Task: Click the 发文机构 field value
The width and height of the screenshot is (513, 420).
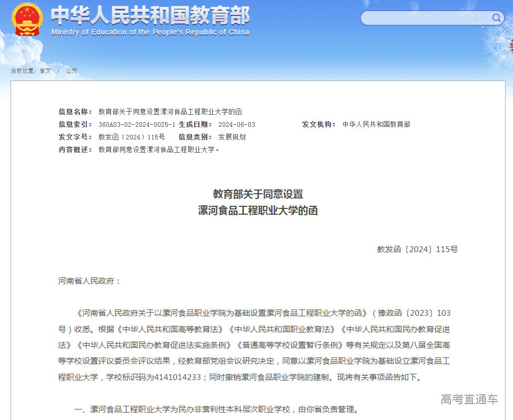Action: (x=376, y=124)
